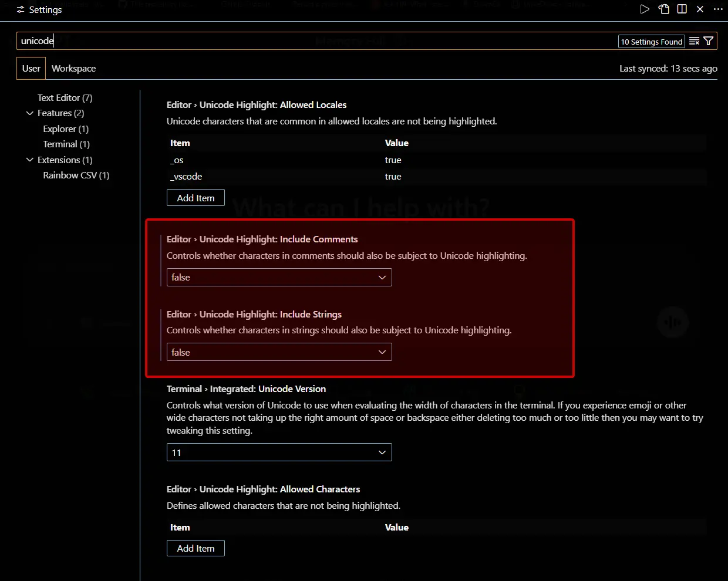Click the Run play icon in the title bar
The width and height of the screenshot is (728, 581).
click(x=645, y=9)
